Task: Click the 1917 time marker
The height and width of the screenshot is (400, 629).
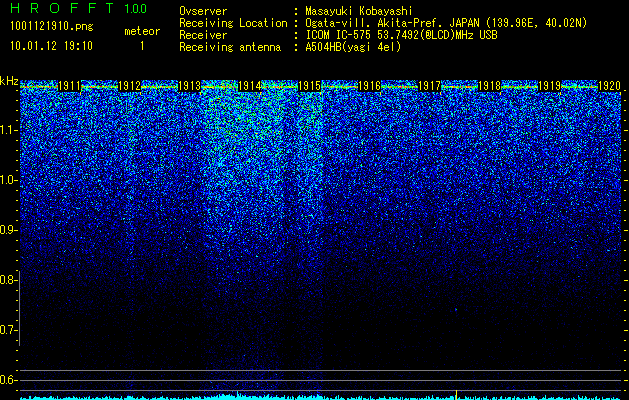Action: pyautogui.click(x=429, y=86)
